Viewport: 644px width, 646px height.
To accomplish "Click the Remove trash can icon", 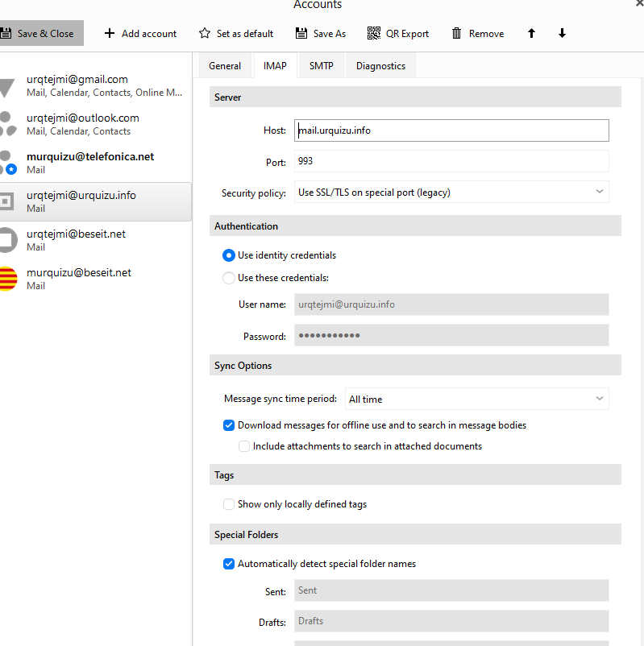I will click(457, 34).
